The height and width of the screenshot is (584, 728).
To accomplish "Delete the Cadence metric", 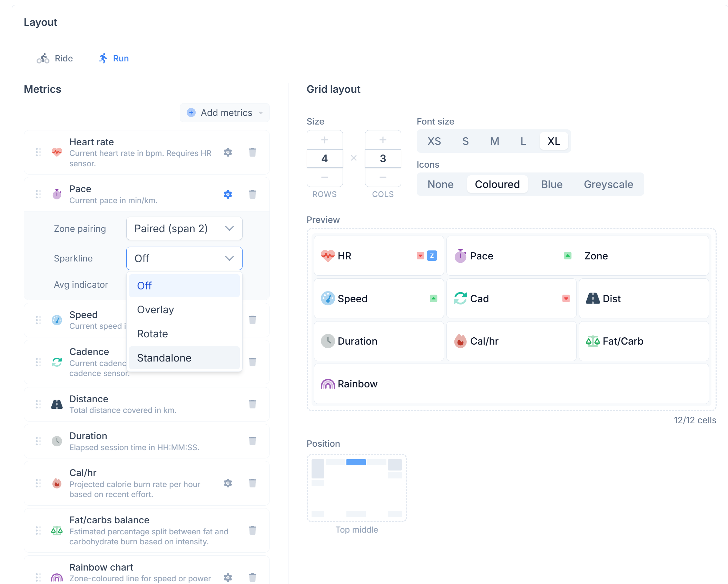I will [x=253, y=362].
